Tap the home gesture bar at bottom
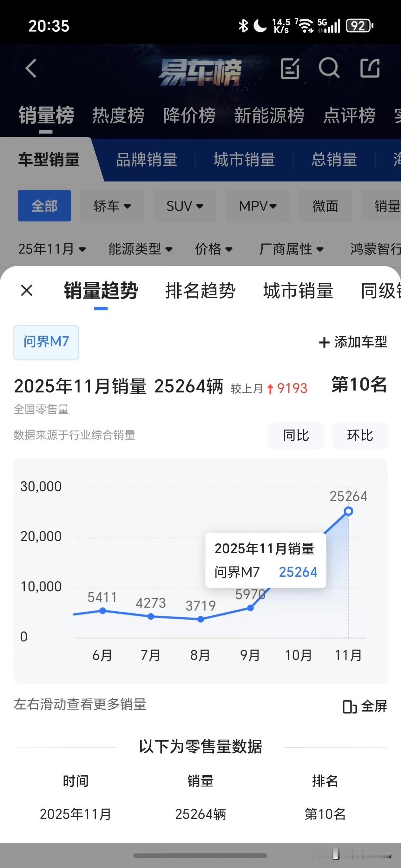The width and height of the screenshot is (401, 868). coord(200,855)
